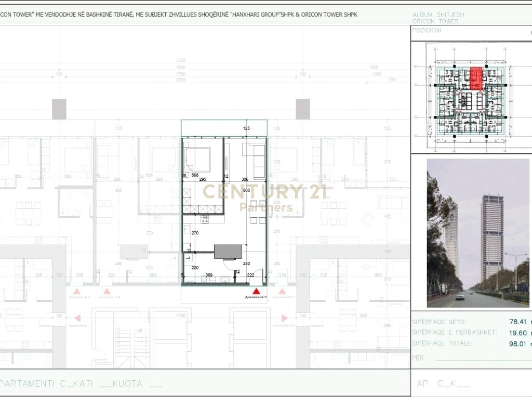The width and height of the screenshot is (532, 399).
Task: Click the hatched gray shaft in Apartment C
Action: pyautogui.click(x=228, y=252)
